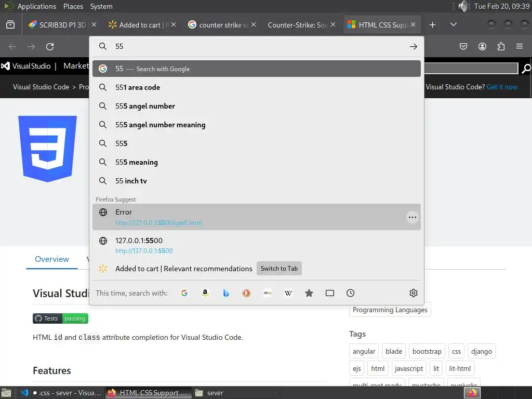Viewport: 532px width, 399px height.
Task: Choose '555 angel number meaning' suggestion
Action: (x=257, y=125)
